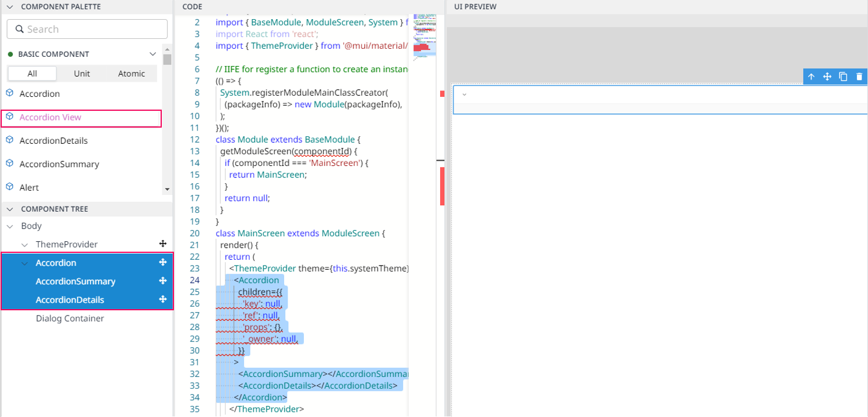Click line number 24 in code gutter
This screenshot has height=417, width=868.
pos(194,280)
